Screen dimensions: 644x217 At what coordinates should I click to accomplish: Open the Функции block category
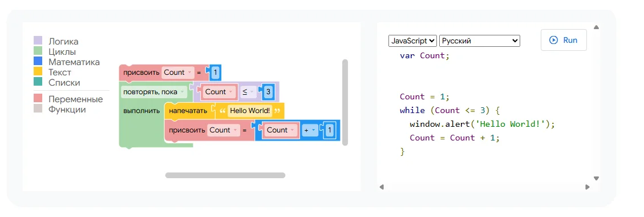click(67, 110)
